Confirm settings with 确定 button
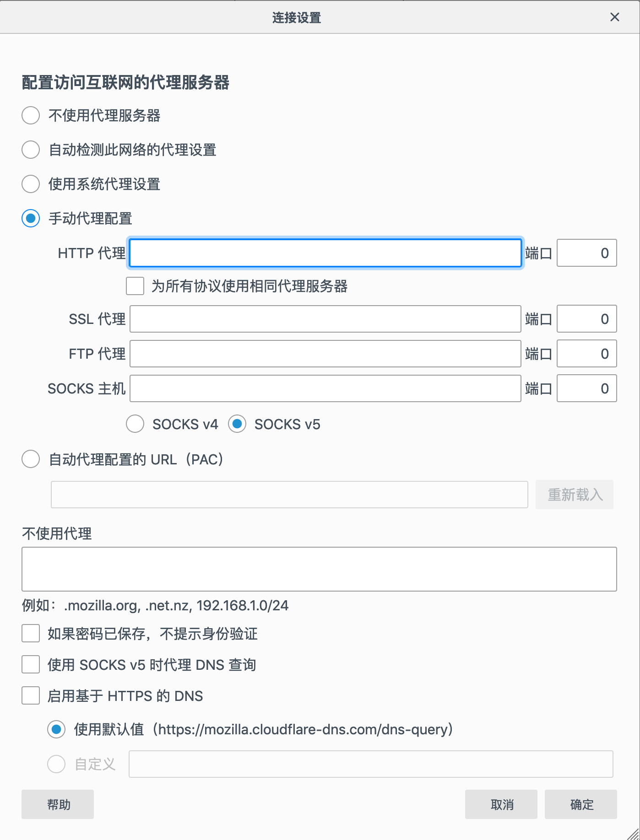Viewport: 640px width, 840px height. point(580,804)
